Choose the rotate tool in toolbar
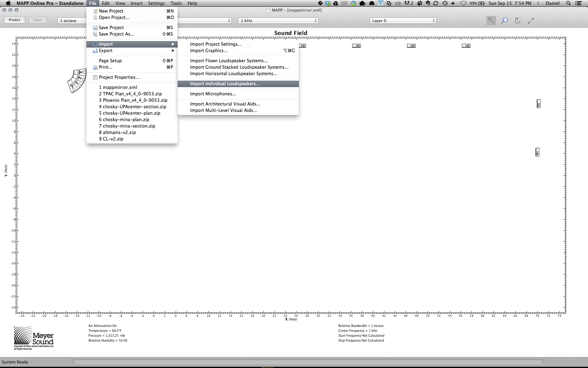 (x=518, y=21)
